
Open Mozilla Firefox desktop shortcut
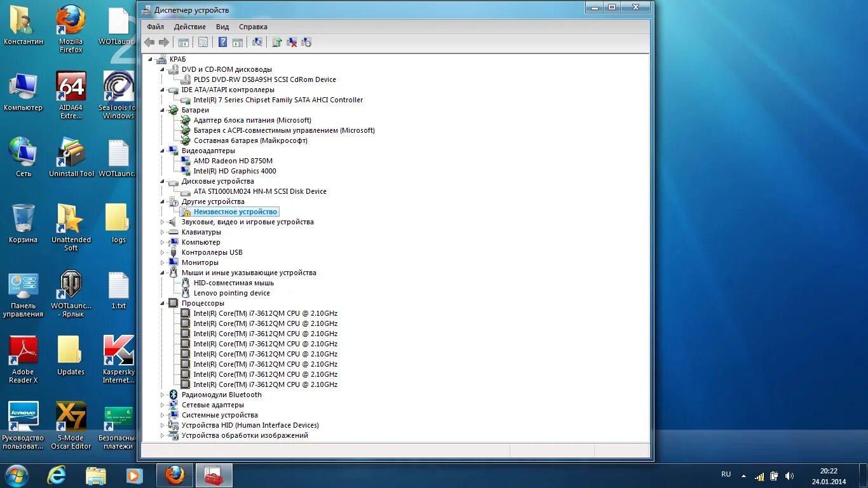[71, 29]
